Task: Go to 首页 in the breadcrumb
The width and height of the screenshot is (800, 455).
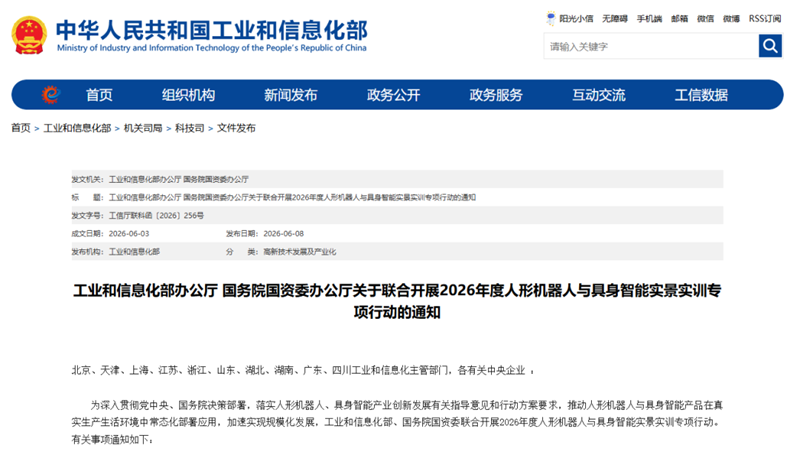Action: click(x=21, y=128)
